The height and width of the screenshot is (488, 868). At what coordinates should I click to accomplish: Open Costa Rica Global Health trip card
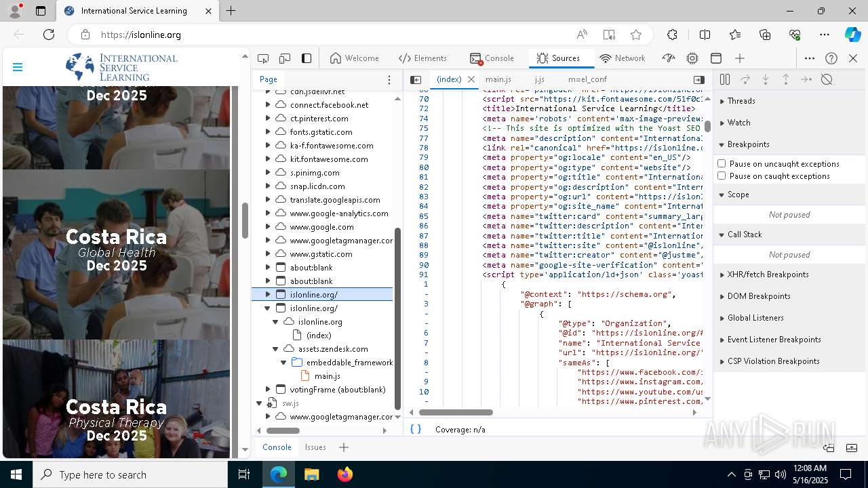pos(116,254)
